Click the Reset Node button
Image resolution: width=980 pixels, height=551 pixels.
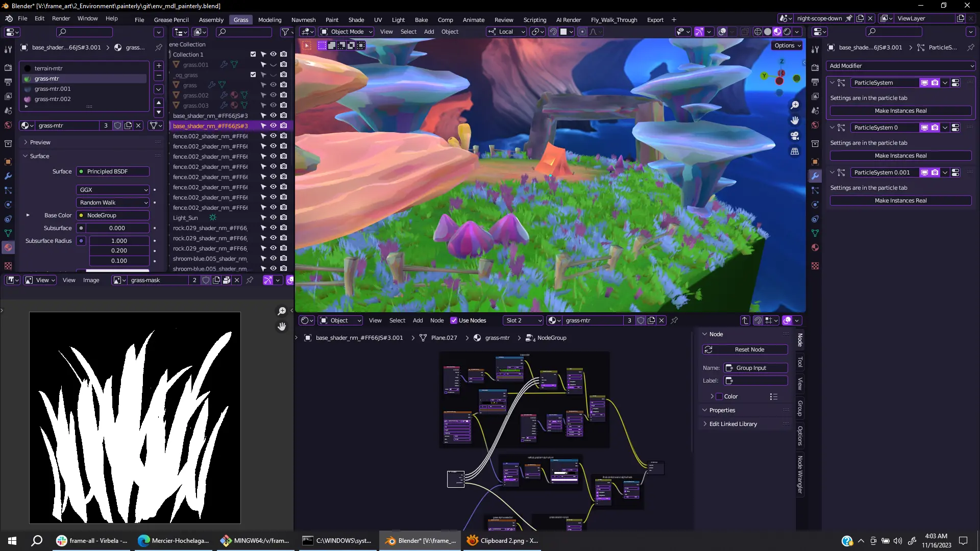point(749,349)
